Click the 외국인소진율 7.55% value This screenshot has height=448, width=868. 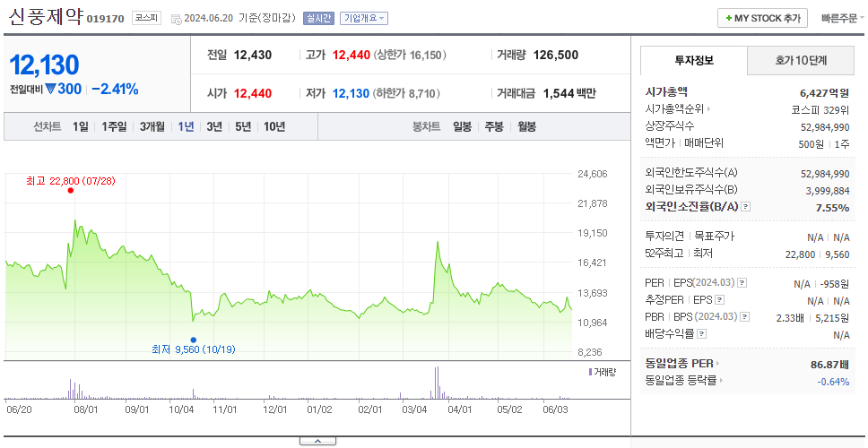(x=832, y=207)
